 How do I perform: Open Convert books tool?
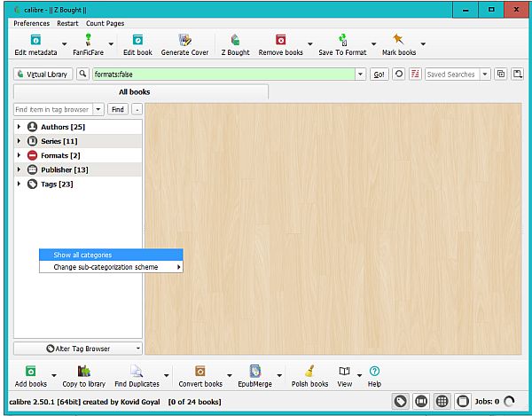(200, 376)
